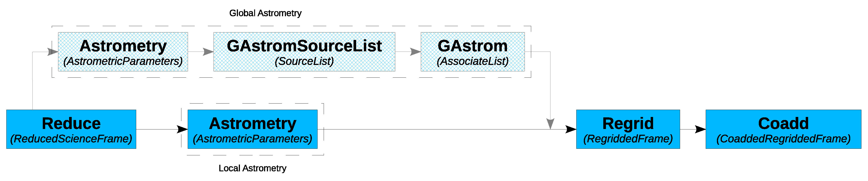Select the (ReducedScienceFrame) subtitle text
The height and width of the screenshot is (181, 868).
coord(71,138)
